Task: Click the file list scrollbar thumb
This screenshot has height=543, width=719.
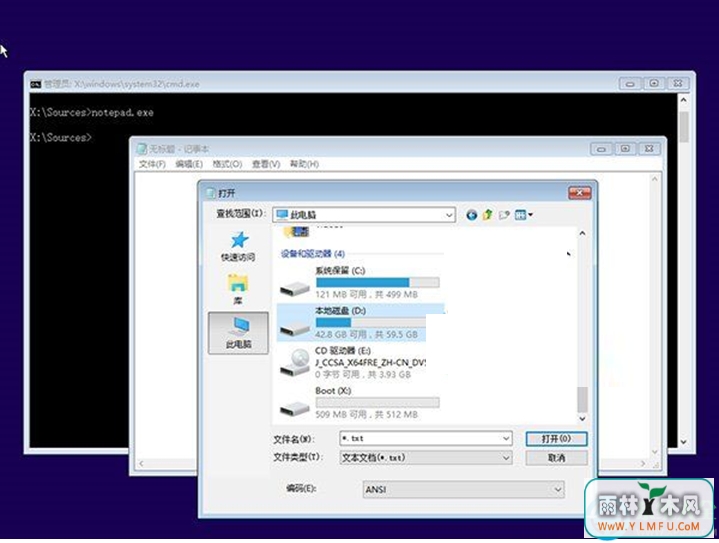Action: (582, 399)
